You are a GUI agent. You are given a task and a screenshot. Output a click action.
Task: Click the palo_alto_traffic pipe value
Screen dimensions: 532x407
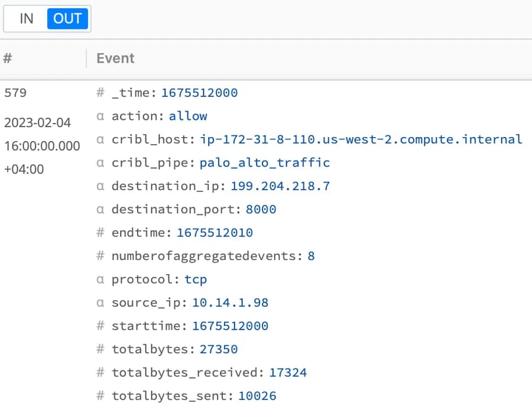click(265, 162)
